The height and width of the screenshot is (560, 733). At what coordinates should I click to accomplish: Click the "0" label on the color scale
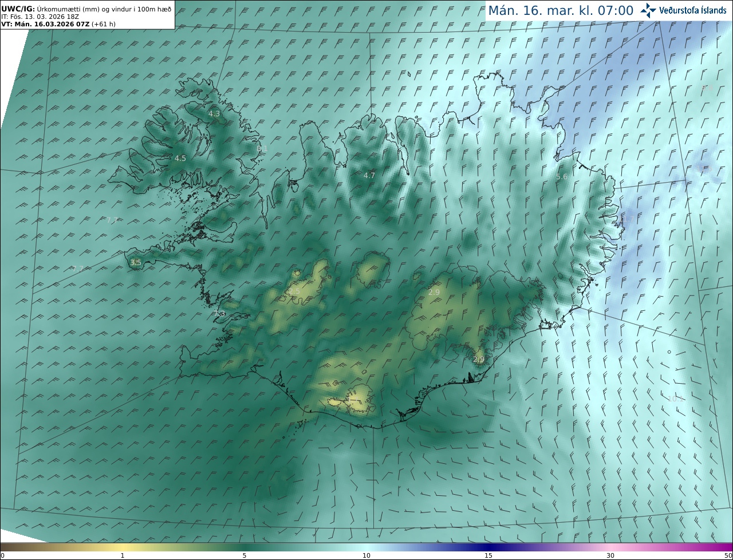click(2, 555)
